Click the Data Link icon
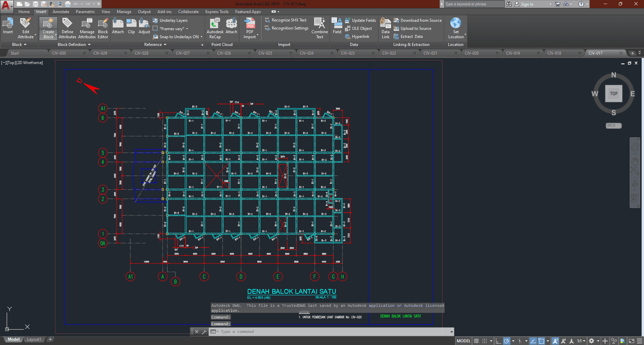 pos(385,23)
